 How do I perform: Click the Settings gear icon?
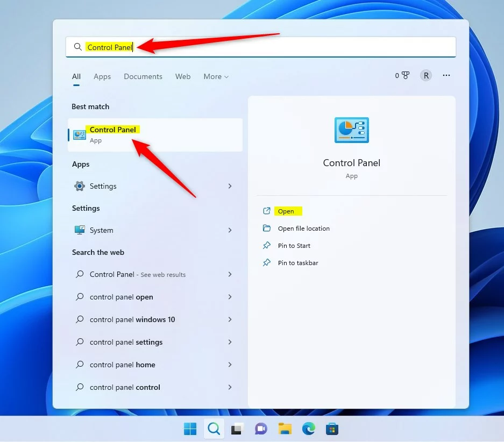80,186
